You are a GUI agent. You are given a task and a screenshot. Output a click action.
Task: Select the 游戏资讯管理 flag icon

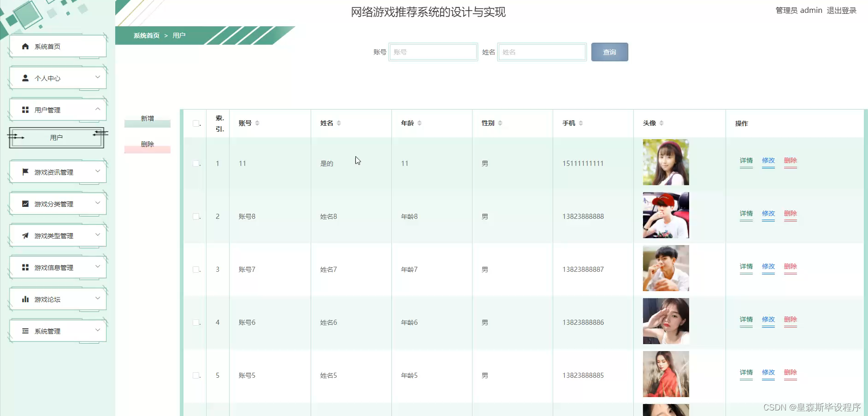pos(24,171)
